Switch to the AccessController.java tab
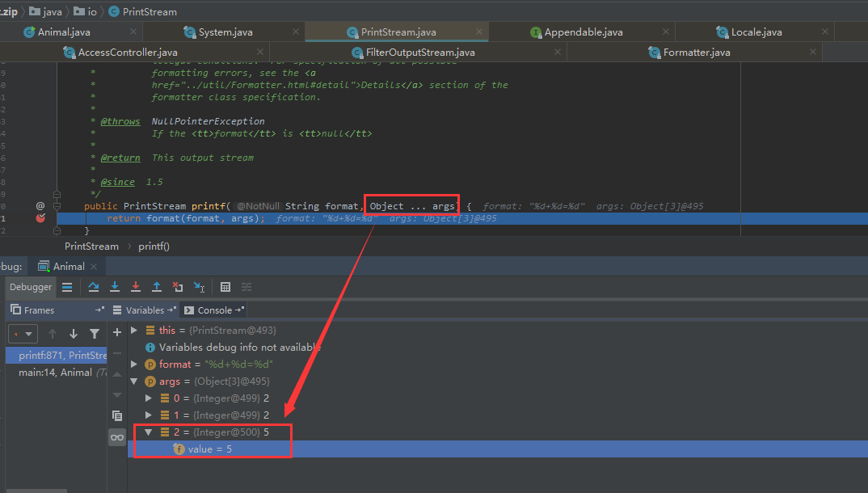Image resolution: width=868 pixels, height=493 pixels. (128, 53)
